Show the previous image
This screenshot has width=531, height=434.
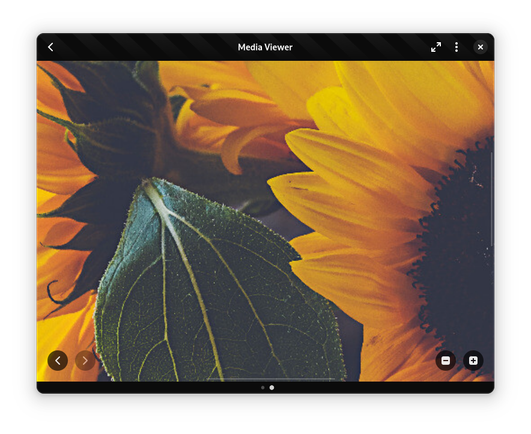click(58, 361)
